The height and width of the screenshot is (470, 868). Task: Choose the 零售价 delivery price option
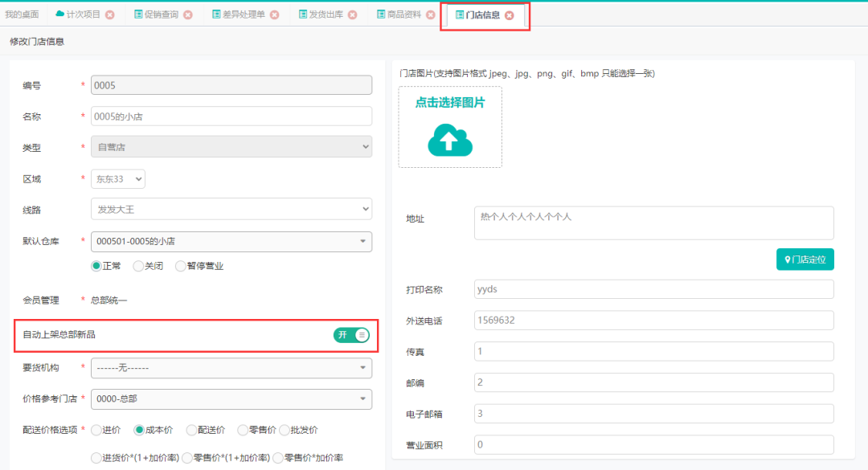pos(243,430)
